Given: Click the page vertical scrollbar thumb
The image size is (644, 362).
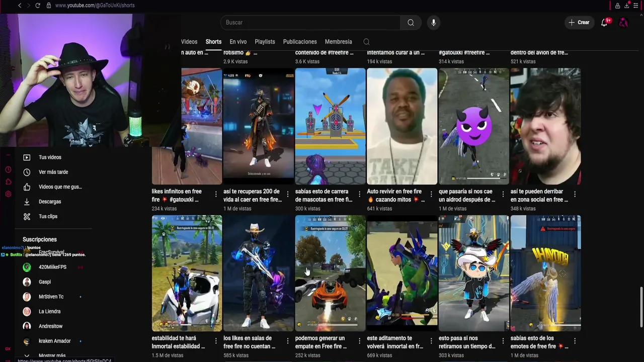Looking at the screenshot, I should [x=640, y=307].
